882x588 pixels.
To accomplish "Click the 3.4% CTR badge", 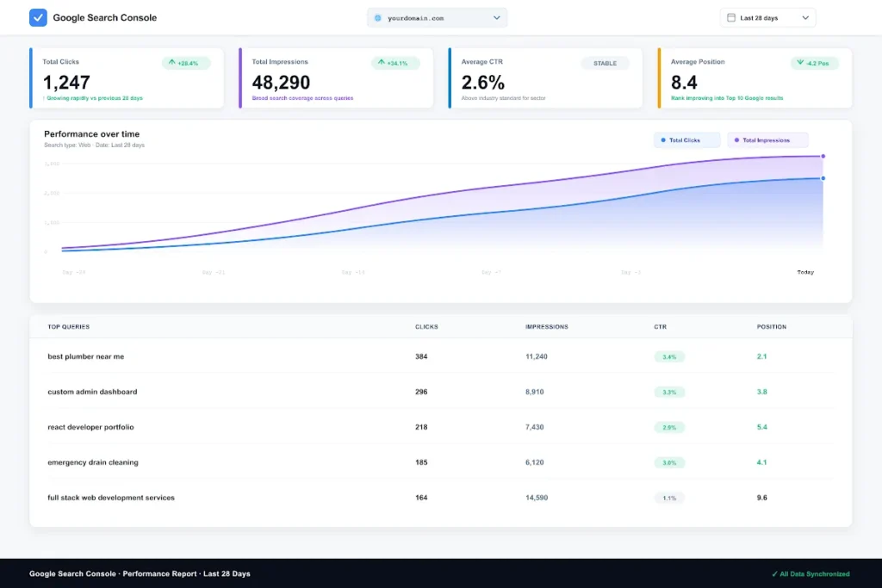I will pyautogui.click(x=668, y=357).
